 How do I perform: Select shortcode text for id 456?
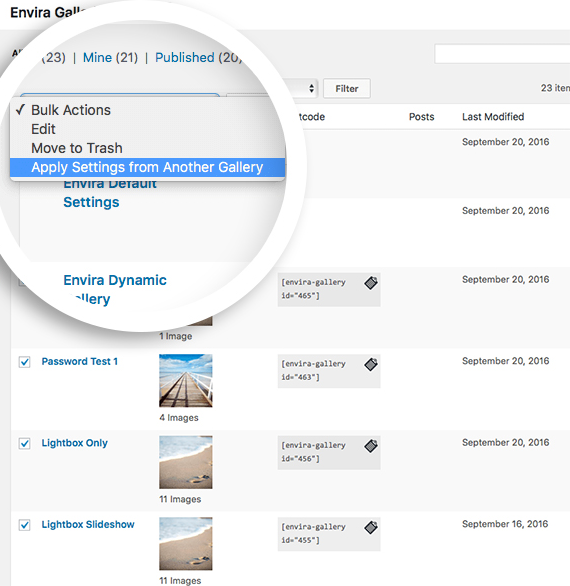tap(313, 452)
